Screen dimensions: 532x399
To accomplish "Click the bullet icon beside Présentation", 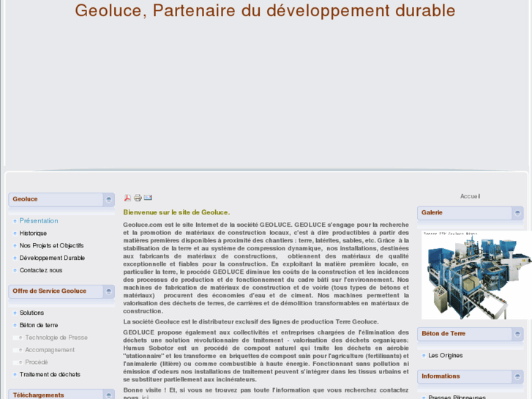I will 15,221.
